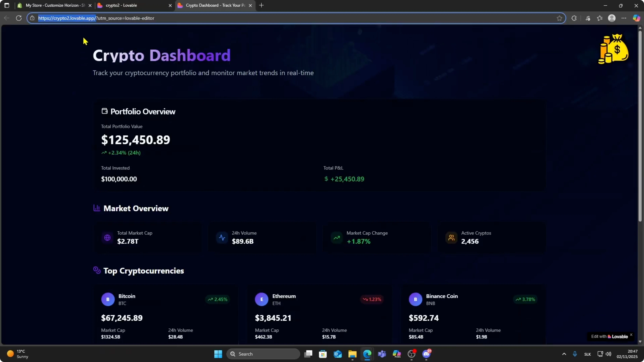
Task: Click the Market Overview bar chart icon
Action: point(97,208)
